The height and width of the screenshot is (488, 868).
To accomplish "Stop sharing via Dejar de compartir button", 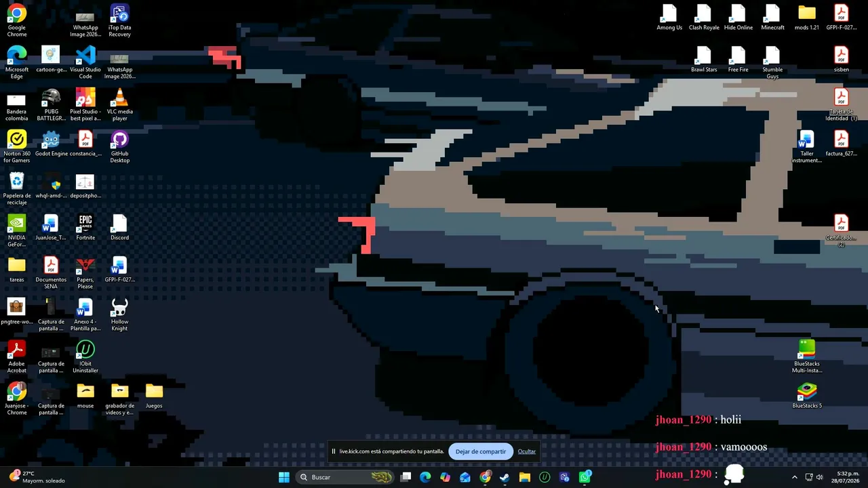I will pos(481,451).
